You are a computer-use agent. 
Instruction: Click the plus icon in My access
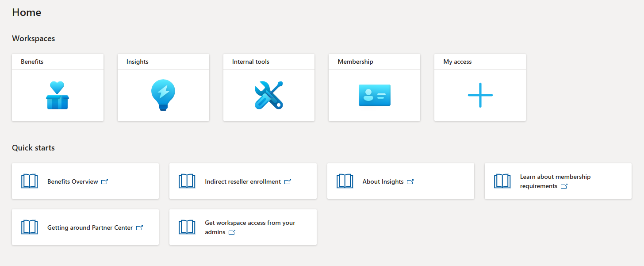coord(480,95)
